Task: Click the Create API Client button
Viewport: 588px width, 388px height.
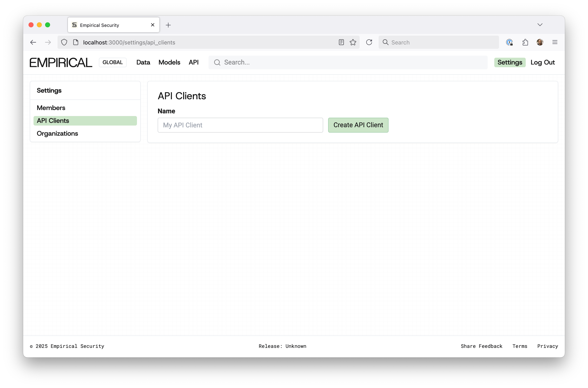Action: coord(358,125)
